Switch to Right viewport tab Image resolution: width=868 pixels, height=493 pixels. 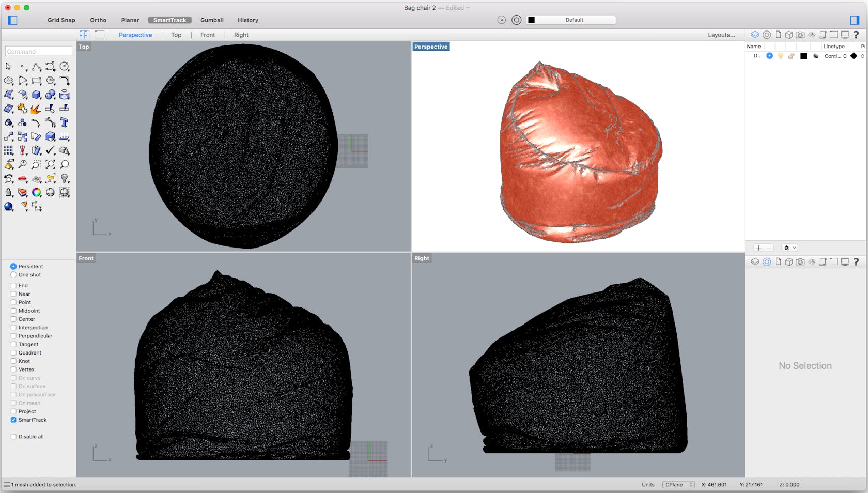point(241,35)
